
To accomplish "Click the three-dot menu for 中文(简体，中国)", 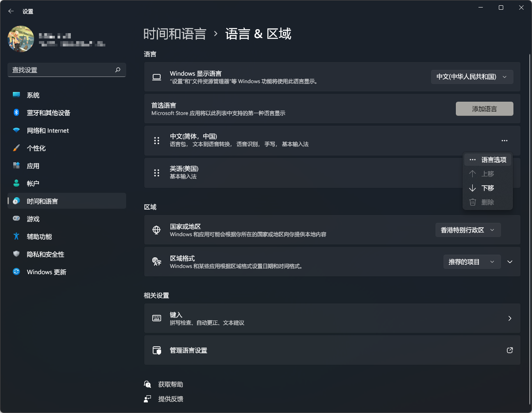I will (505, 141).
